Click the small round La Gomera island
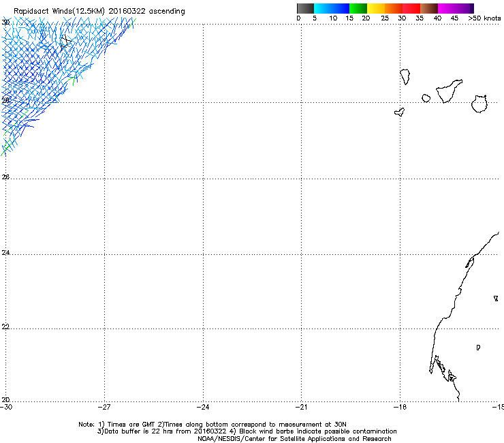The height and width of the screenshot is (443, 504). coord(426,98)
